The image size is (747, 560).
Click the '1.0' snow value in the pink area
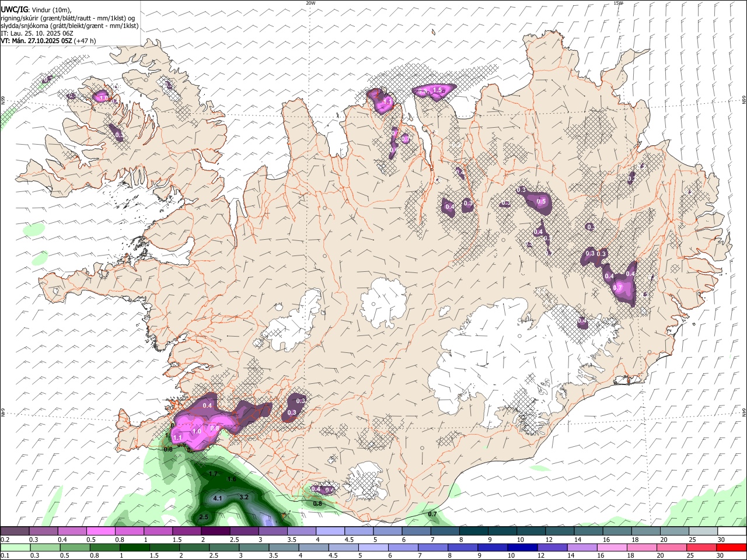point(197,431)
